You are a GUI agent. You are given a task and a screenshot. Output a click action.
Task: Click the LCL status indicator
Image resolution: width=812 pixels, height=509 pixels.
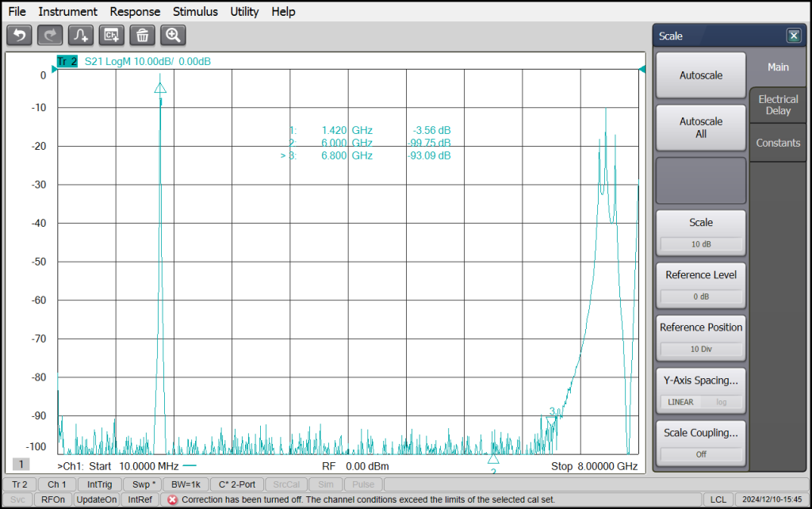click(718, 499)
